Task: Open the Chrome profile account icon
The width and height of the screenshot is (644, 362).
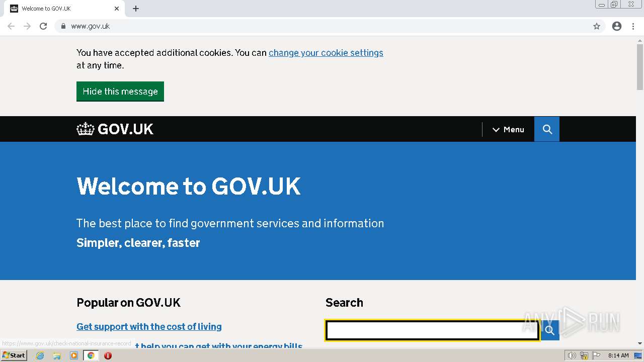Action: click(617, 26)
